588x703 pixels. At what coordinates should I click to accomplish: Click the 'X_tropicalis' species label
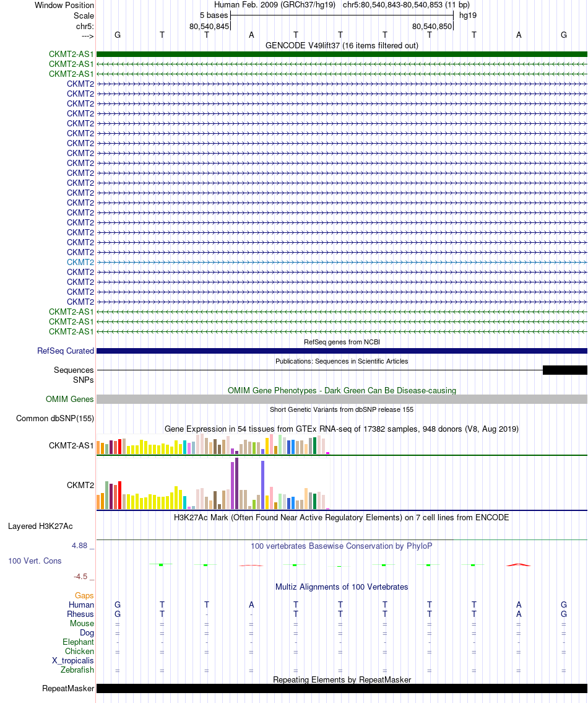[x=73, y=661]
